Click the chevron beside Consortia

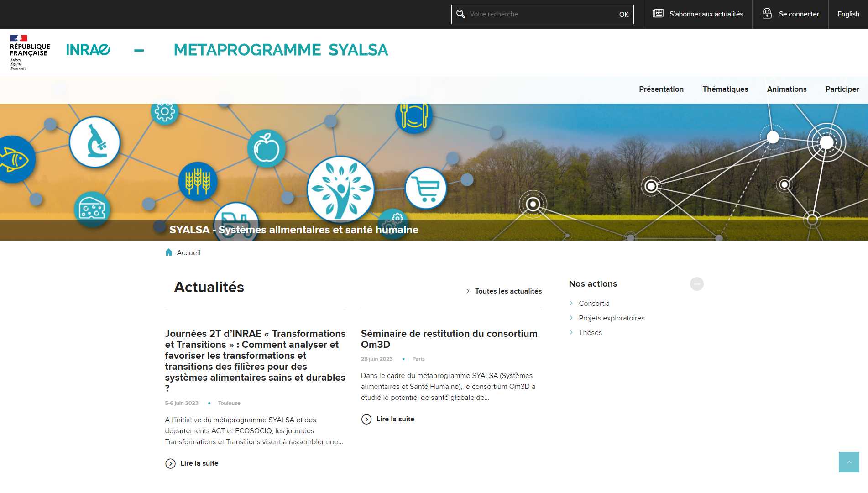(571, 303)
